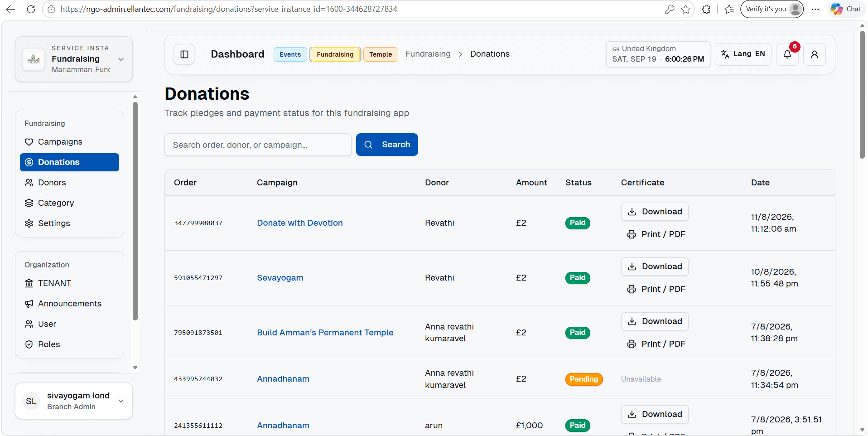View site information lock icon
Screen dimensions: 868x436
pos(51,9)
